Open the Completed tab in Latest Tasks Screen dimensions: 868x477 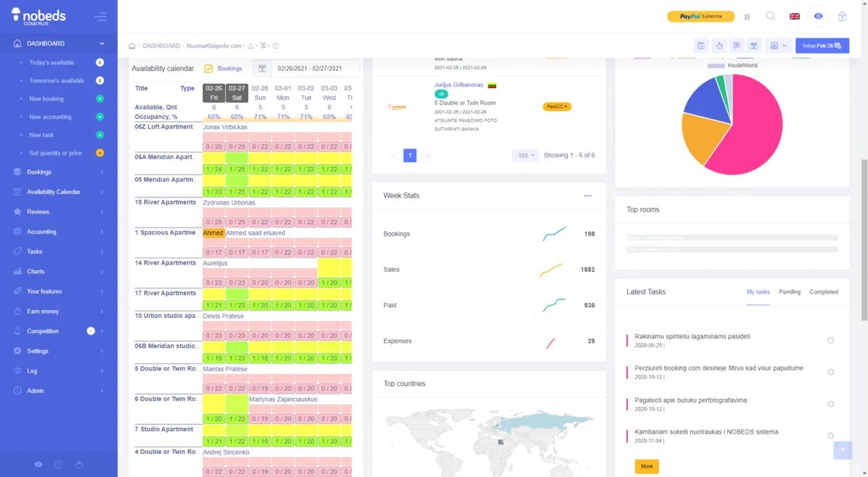pyautogui.click(x=823, y=292)
